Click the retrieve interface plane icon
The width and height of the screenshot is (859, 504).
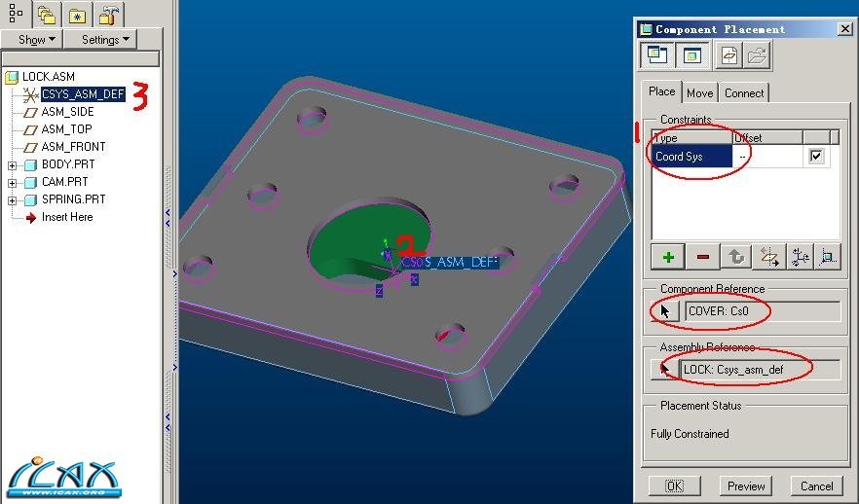coord(729,55)
